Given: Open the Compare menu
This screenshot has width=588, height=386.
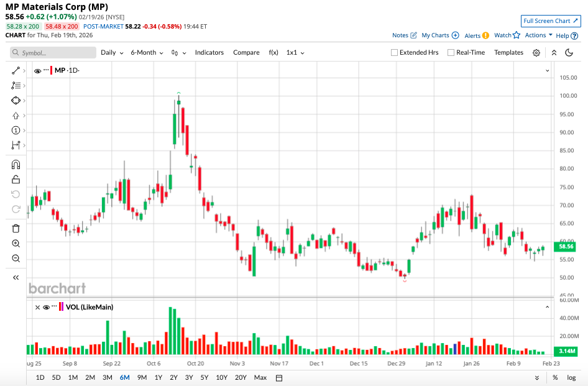Looking at the screenshot, I should pos(246,53).
